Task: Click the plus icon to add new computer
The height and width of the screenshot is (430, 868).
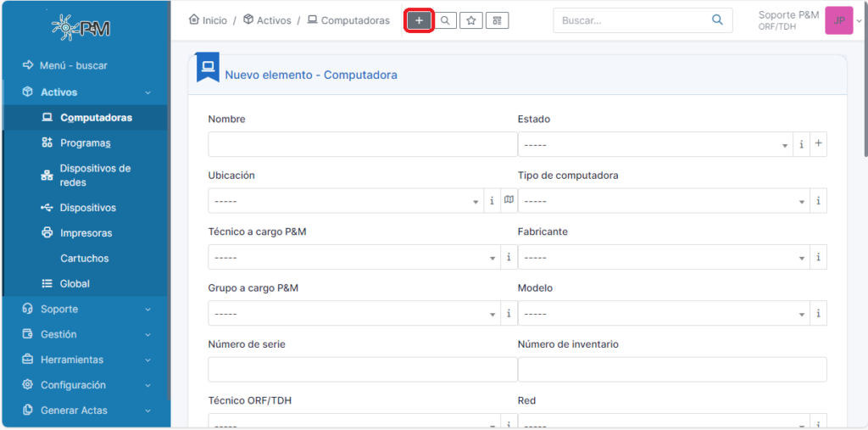Action: pyautogui.click(x=419, y=20)
